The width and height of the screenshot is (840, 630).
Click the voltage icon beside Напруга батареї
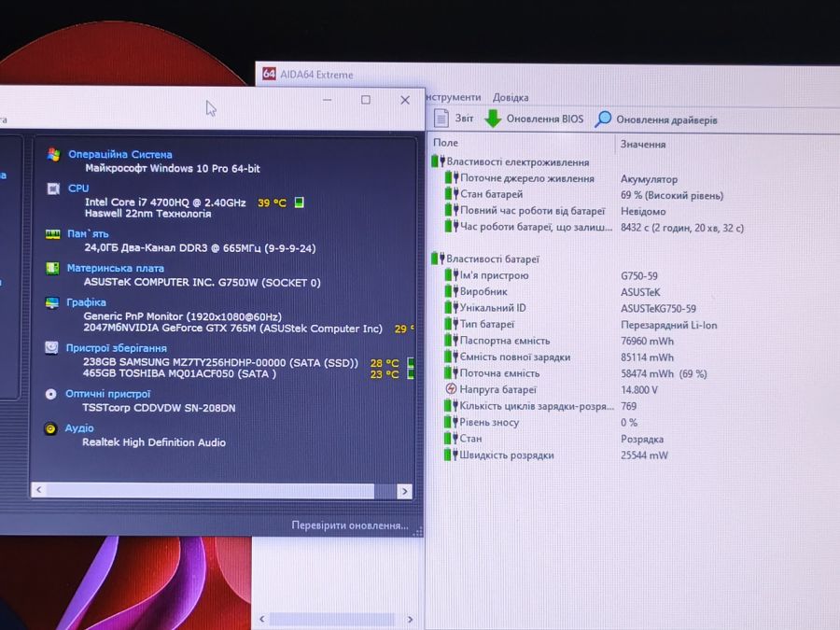[451, 389]
